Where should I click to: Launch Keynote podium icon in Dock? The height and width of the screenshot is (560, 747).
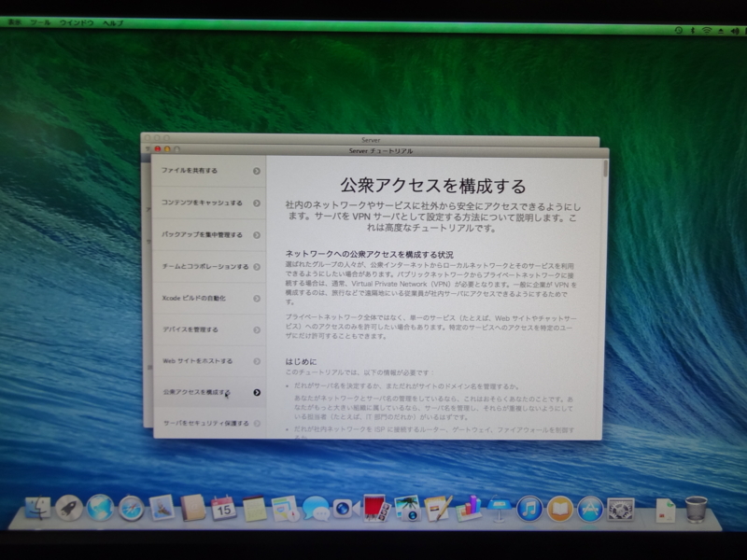[499, 508]
